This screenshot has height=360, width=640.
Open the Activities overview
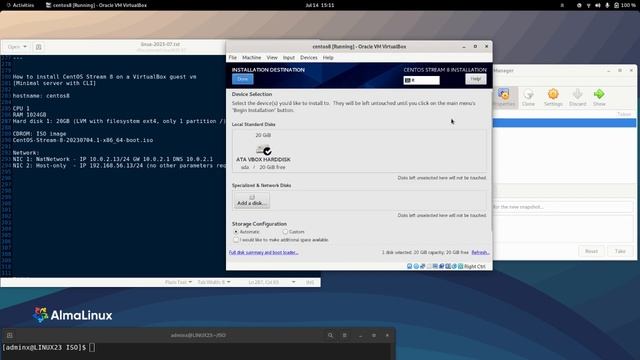pos(20,5)
